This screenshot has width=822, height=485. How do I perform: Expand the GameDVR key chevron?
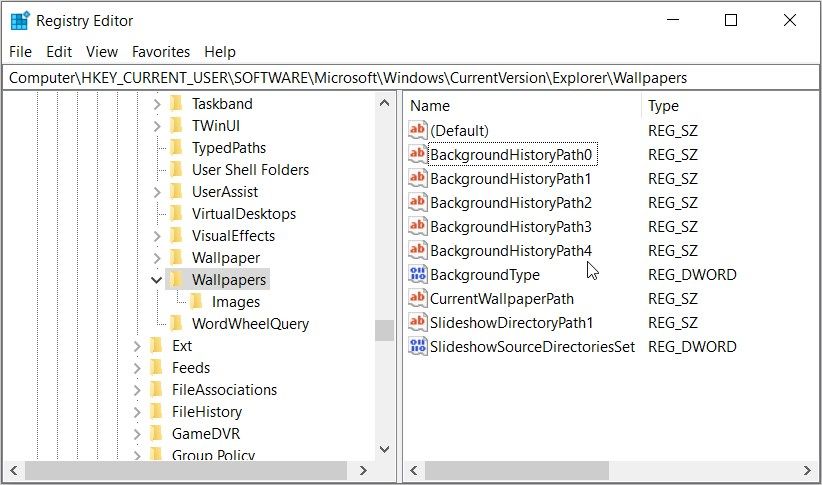click(137, 434)
